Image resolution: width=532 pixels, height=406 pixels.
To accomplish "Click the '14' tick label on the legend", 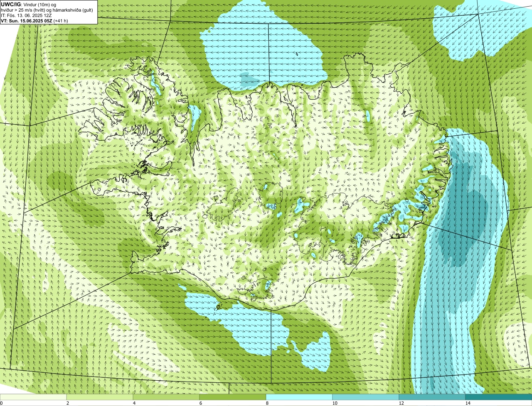I will tap(468, 403).
